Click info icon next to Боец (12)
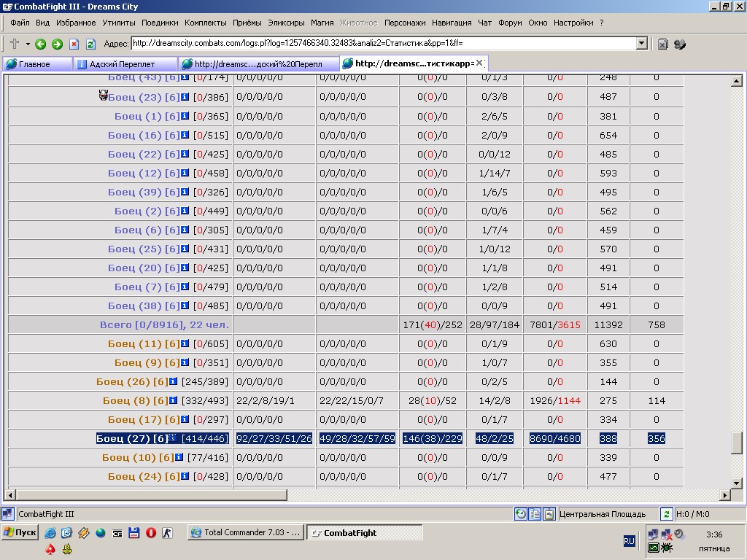The image size is (747, 560). [185, 173]
